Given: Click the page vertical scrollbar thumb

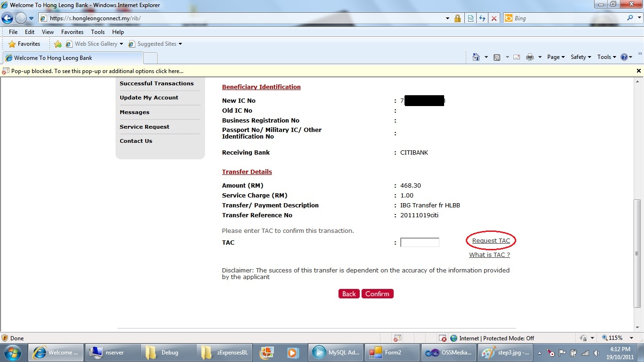Looking at the screenshot, I should [x=637, y=254].
